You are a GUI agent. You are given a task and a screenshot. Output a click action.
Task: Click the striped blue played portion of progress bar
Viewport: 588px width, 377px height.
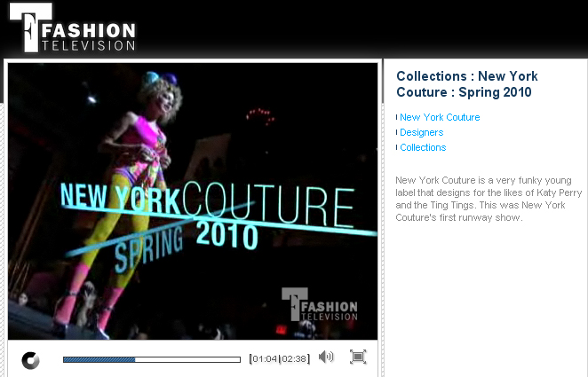coord(99,359)
